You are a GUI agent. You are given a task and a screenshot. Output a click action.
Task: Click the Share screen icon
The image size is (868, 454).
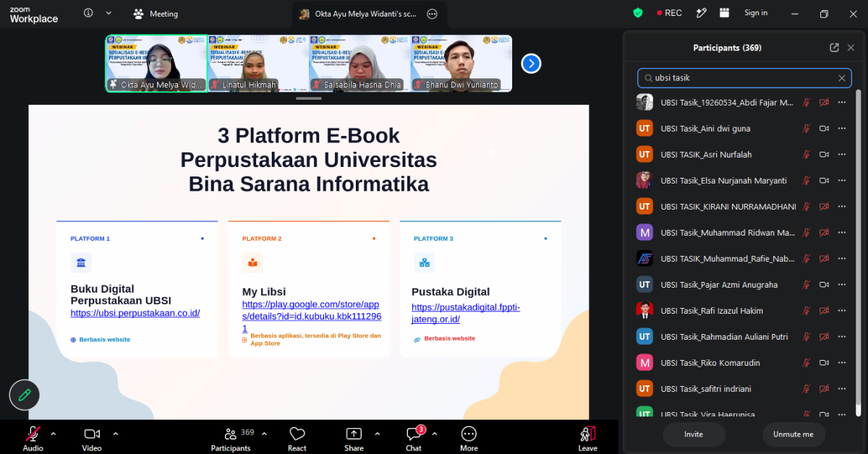point(354,434)
